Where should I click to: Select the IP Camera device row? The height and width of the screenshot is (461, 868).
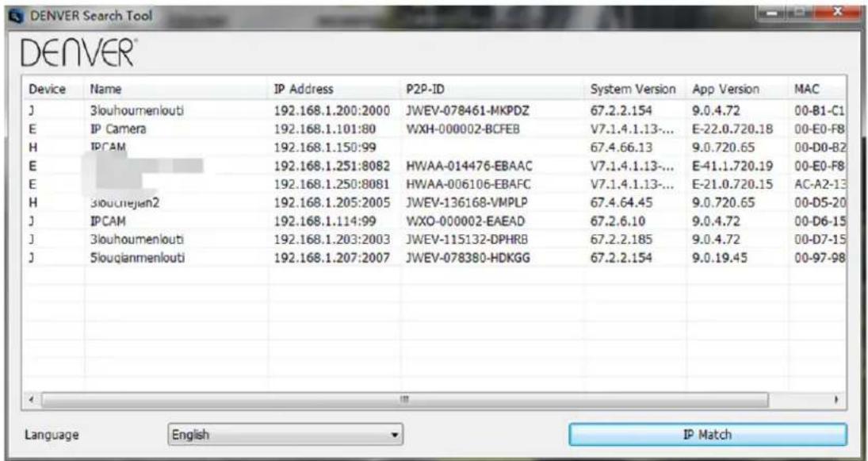coord(434,129)
